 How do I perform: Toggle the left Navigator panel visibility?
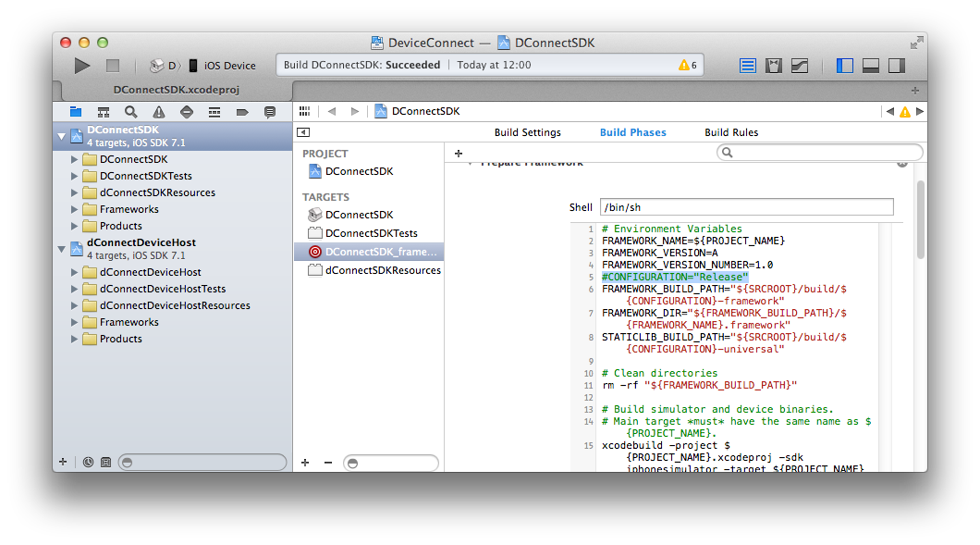[844, 66]
